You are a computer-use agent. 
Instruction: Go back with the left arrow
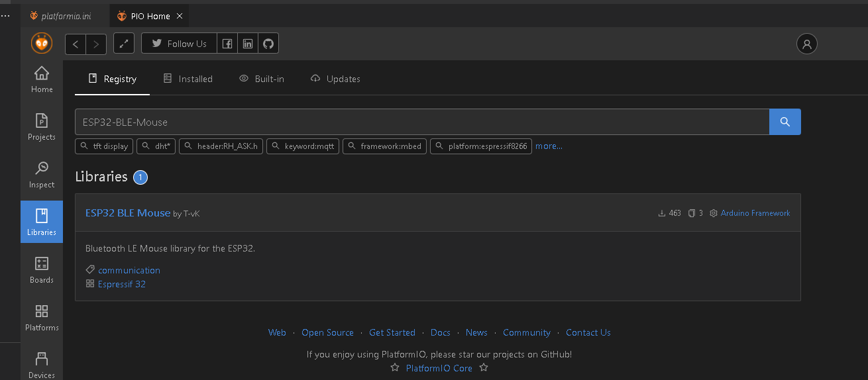76,44
